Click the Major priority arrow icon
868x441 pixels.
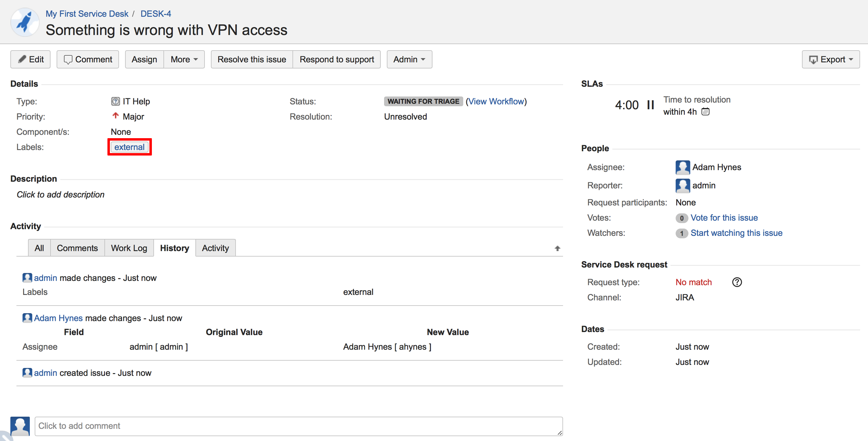coord(116,116)
